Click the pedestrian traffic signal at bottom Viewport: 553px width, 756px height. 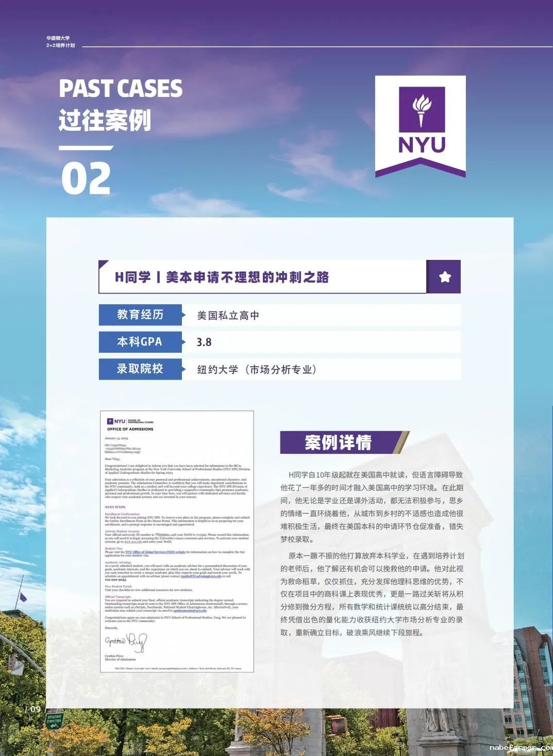tap(339, 726)
